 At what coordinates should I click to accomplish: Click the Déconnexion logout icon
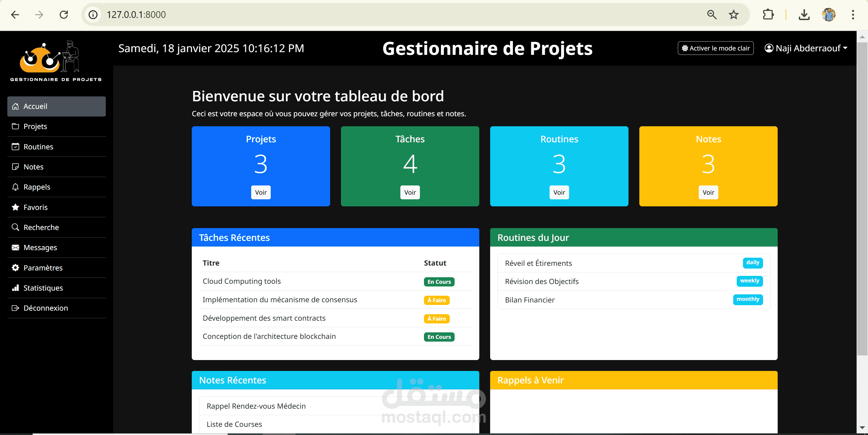point(15,308)
